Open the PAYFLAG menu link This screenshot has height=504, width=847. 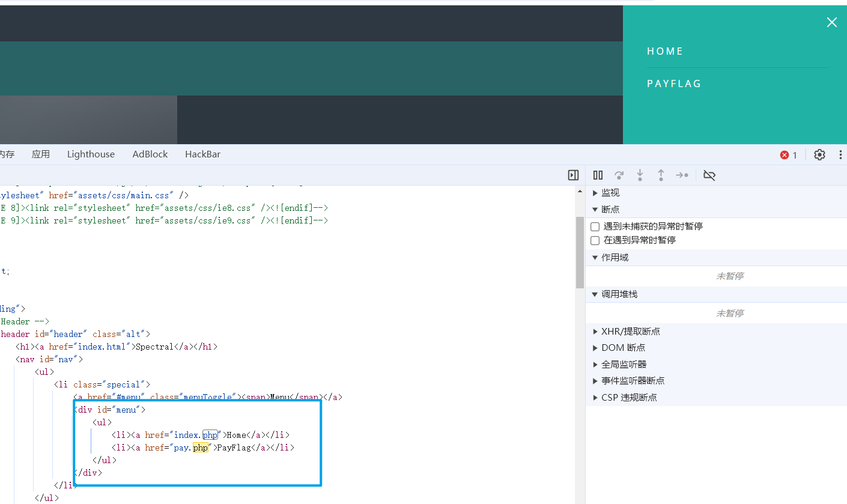[674, 84]
